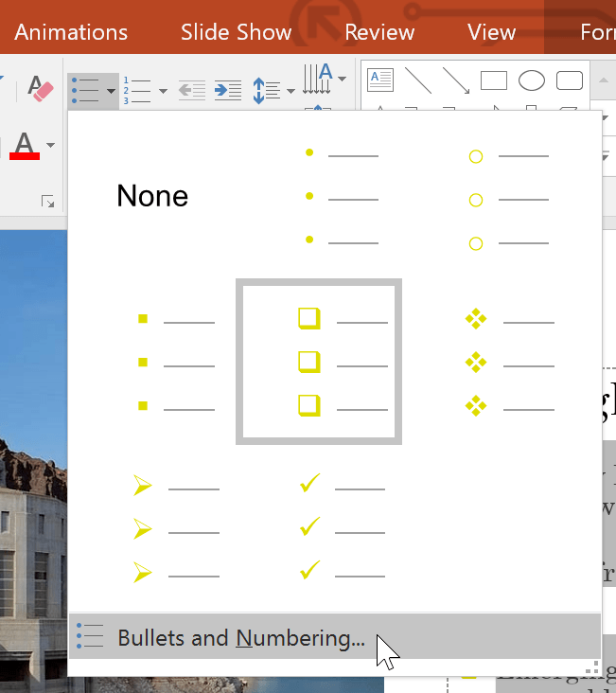Choose arrow bullets style
The height and width of the screenshot is (693, 616).
152,528
